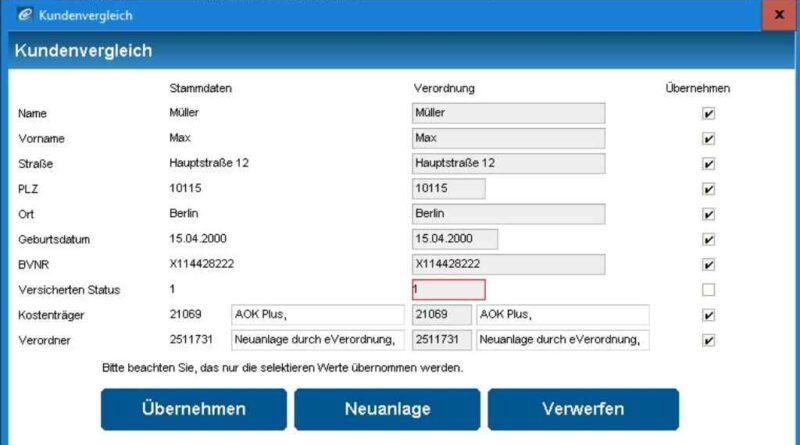Click the Stammdaten birth date 15.04.2000

(x=198, y=238)
